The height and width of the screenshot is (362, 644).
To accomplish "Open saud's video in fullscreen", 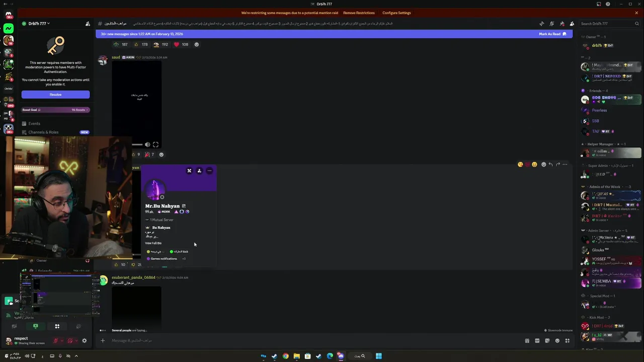I will (x=155, y=145).
